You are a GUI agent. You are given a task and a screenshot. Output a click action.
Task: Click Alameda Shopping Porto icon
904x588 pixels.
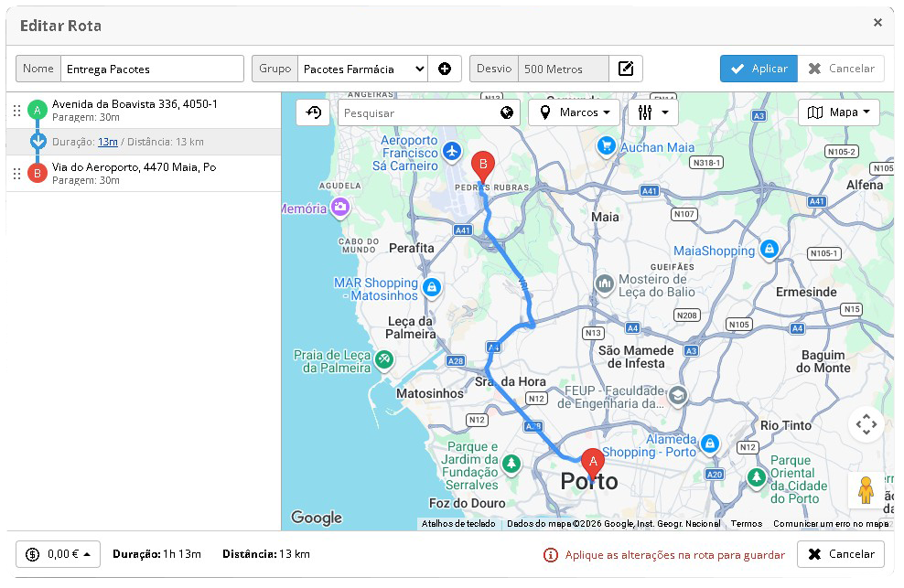[x=710, y=444]
